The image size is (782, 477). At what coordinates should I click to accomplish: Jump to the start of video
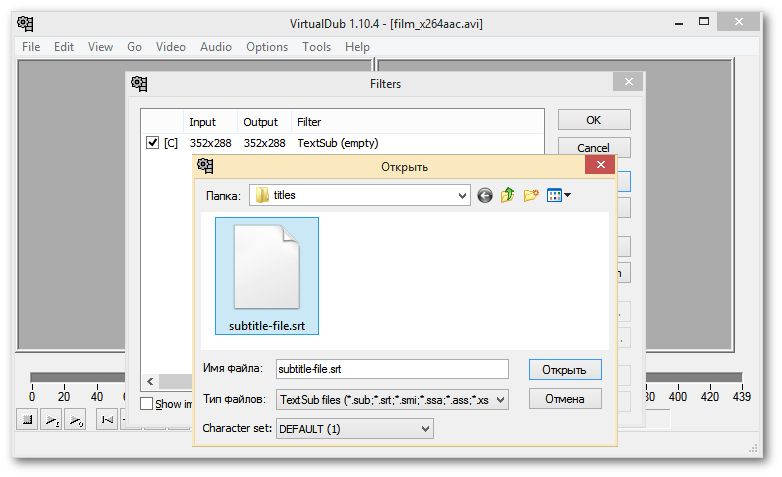pos(106,420)
